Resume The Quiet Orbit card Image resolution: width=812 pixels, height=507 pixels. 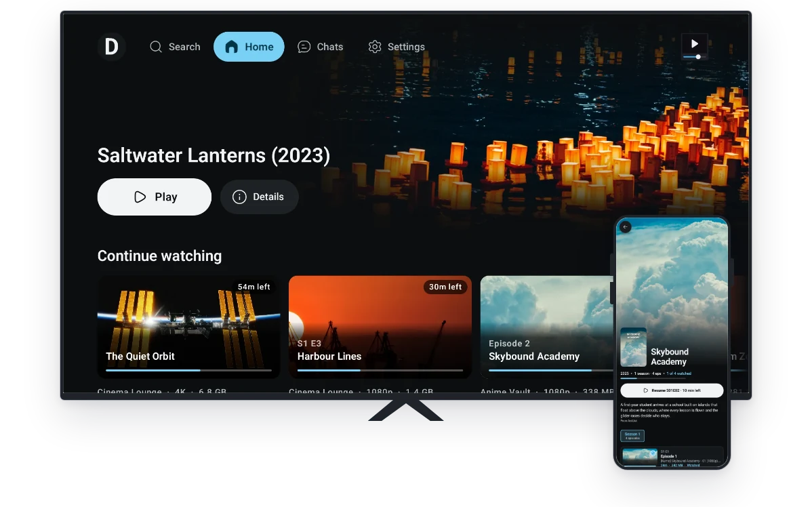[x=188, y=327]
